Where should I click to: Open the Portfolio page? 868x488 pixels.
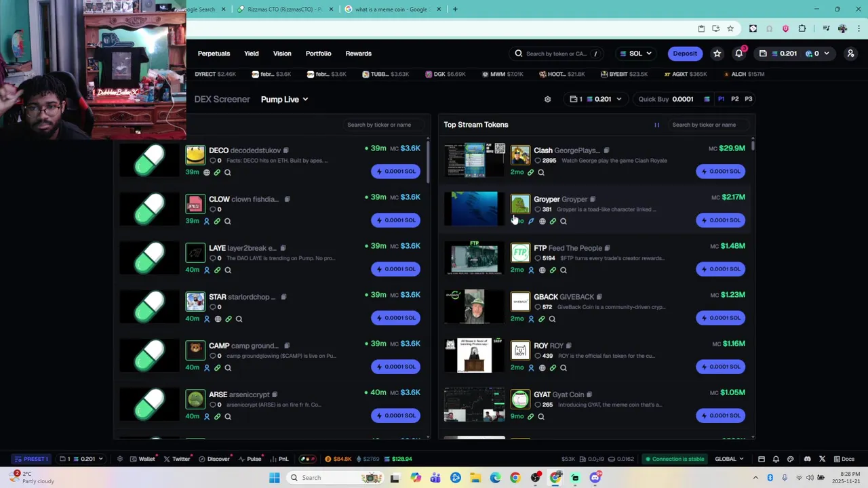click(318, 54)
